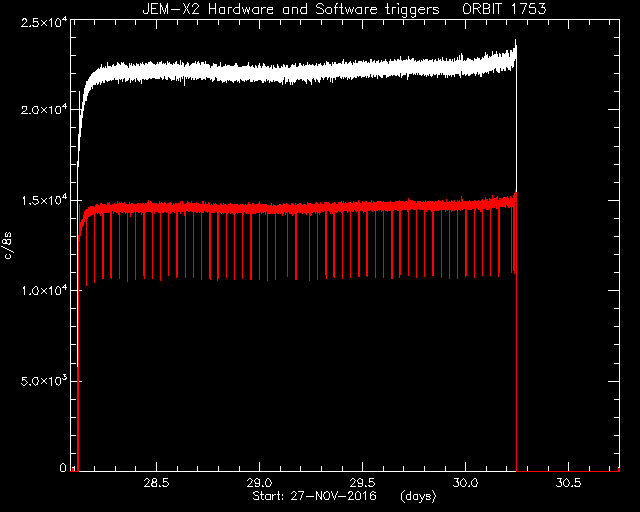The width and height of the screenshot is (640, 512).
Task: Click the 30.0 x-axis tick label
Action: tap(465, 483)
